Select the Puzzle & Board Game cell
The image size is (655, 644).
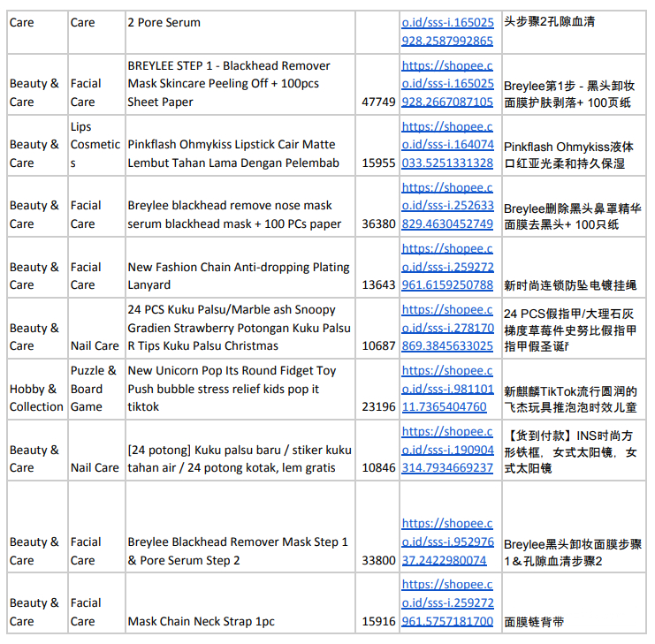point(94,389)
